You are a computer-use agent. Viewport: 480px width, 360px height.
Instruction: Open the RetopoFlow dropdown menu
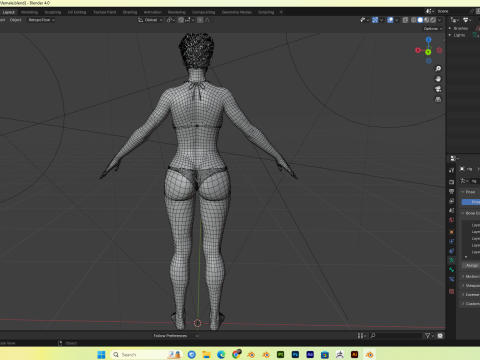(41, 20)
